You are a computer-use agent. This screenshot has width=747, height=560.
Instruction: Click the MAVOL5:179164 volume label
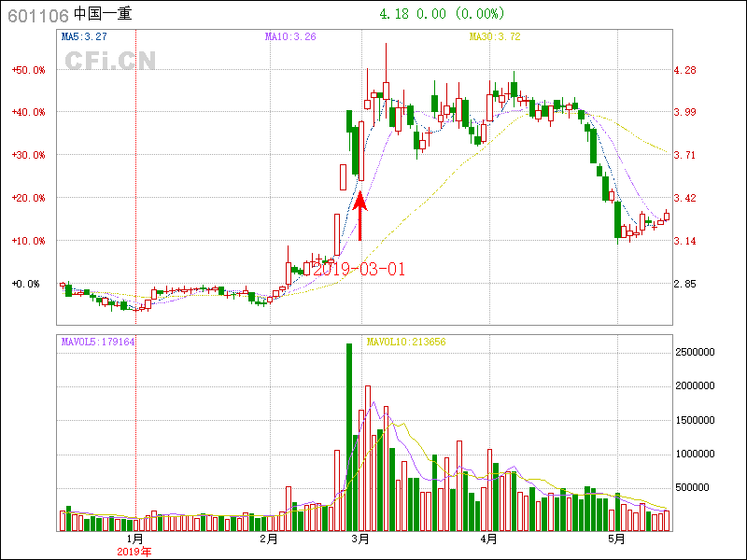click(x=98, y=342)
